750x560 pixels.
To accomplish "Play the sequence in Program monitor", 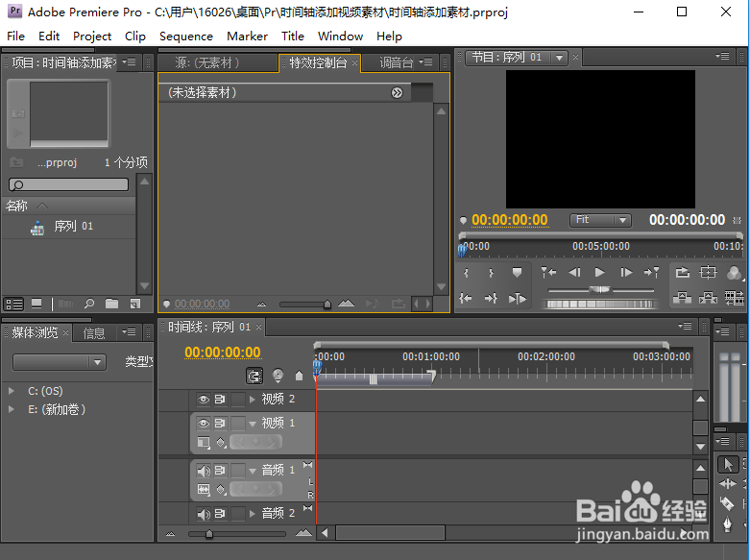I will pyautogui.click(x=599, y=273).
